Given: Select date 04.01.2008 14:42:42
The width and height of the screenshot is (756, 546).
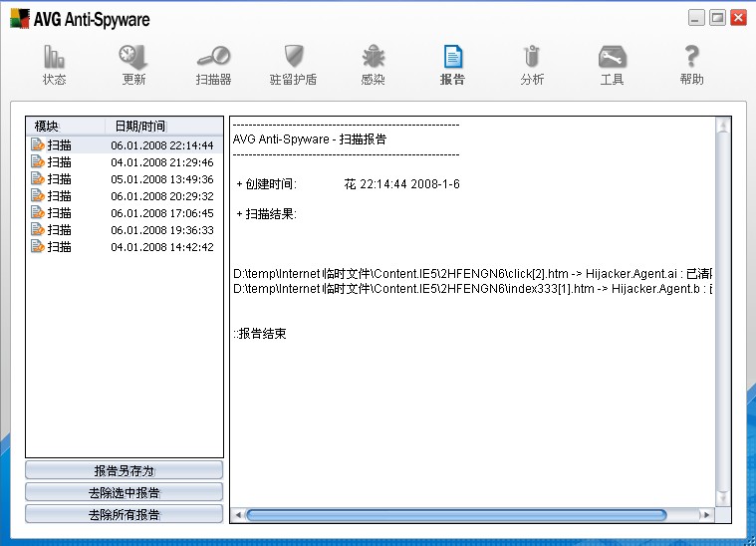Looking at the screenshot, I should [162, 246].
